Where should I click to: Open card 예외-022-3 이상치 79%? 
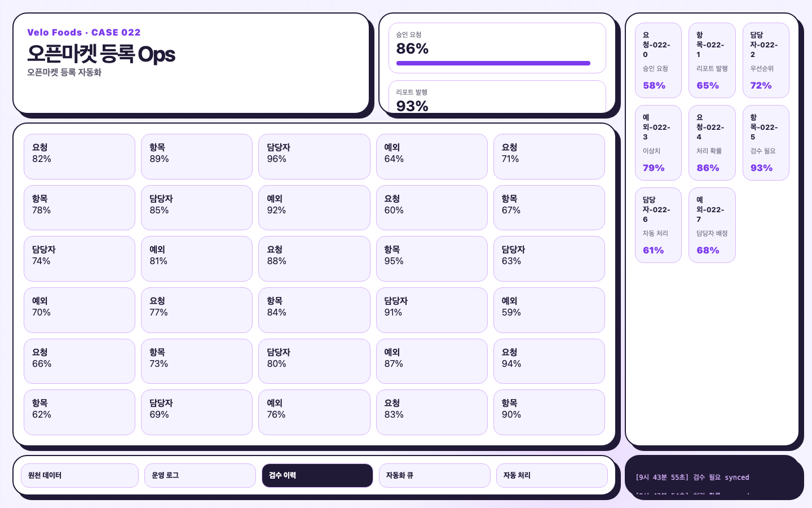pos(658,143)
